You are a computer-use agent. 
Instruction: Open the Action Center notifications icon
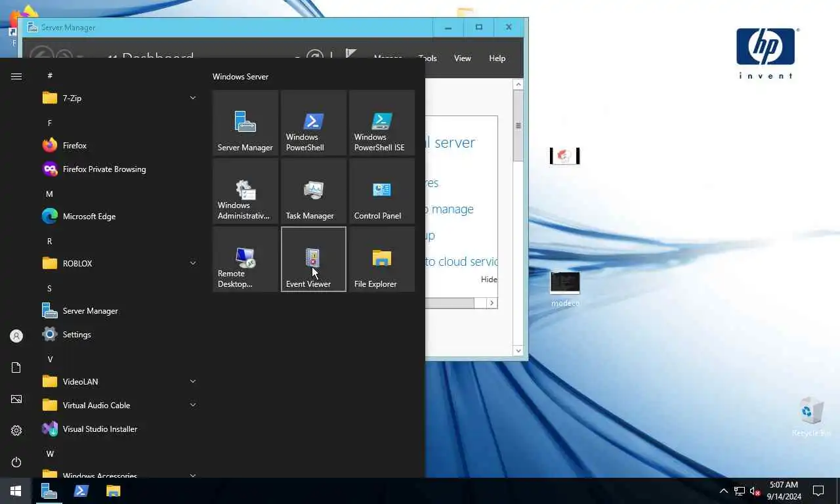pos(818,491)
